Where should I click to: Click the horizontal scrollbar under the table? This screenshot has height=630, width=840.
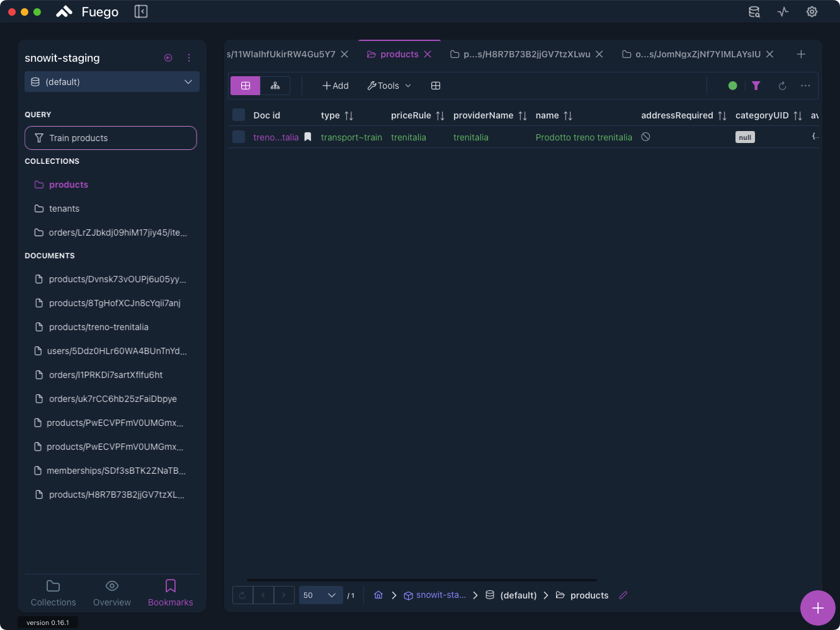[421, 580]
